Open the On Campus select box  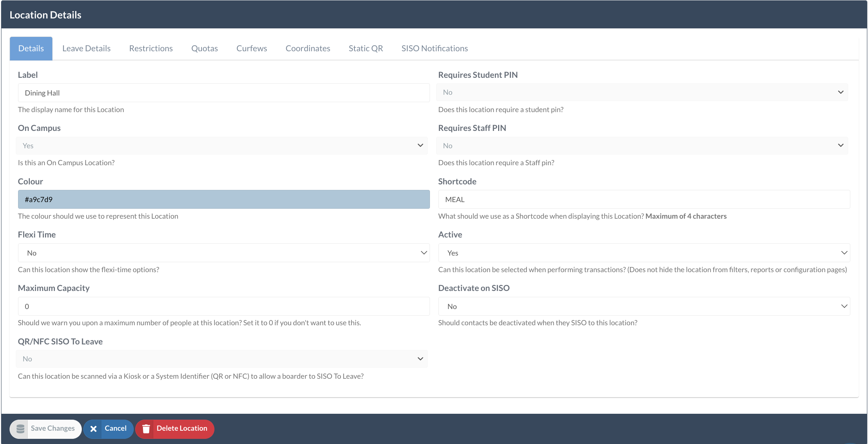222,146
